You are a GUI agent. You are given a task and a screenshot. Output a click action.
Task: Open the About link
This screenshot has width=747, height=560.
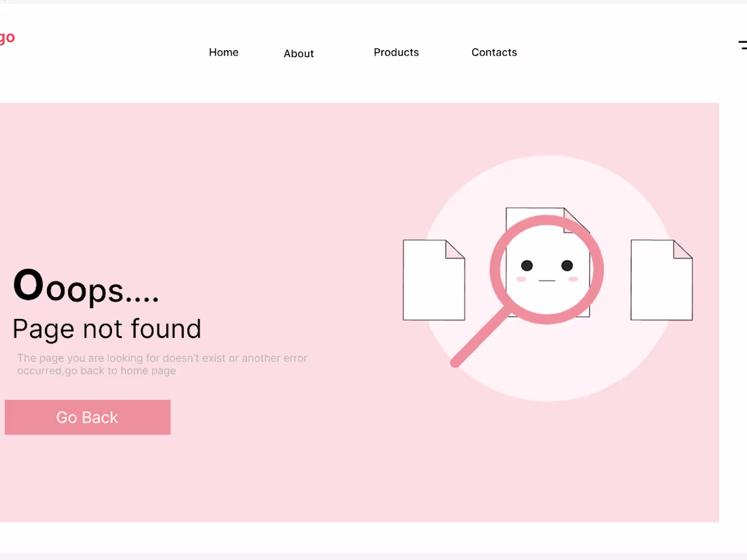tap(299, 54)
